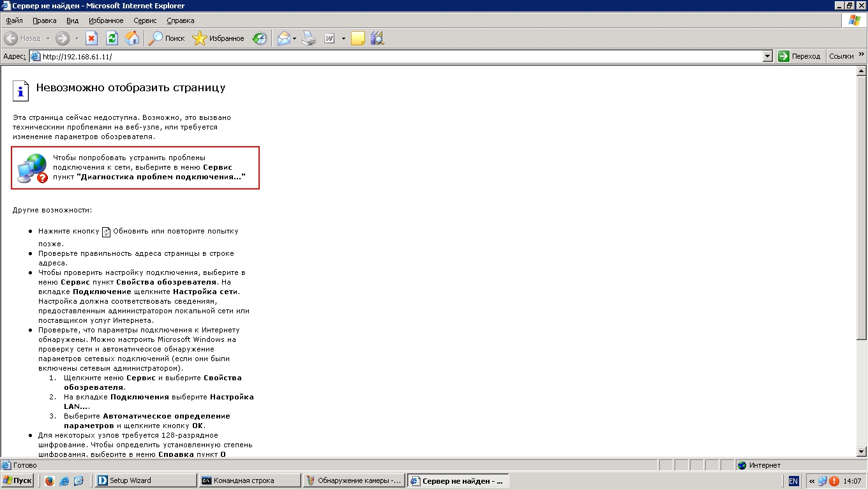Open the Сервис menu
Image resolution: width=868 pixels, height=490 pixels.
(x=145, y=20)
